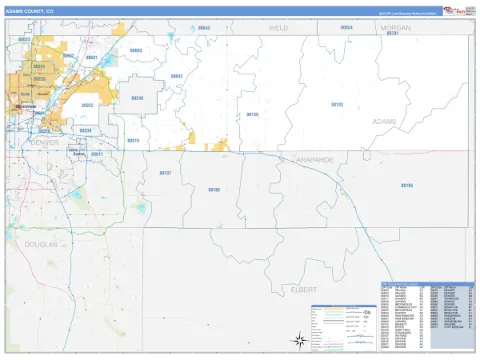
Task: Click ZIP code label 80011
Action: point(97,154)
